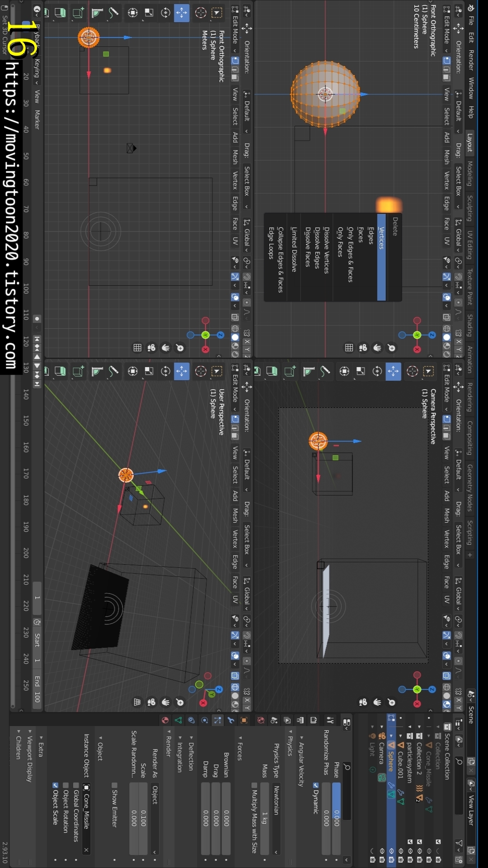
Task: Select Scale tool in Front Orthographic Meters viewport
Action: pyautogui.click(x=149, y=13)
